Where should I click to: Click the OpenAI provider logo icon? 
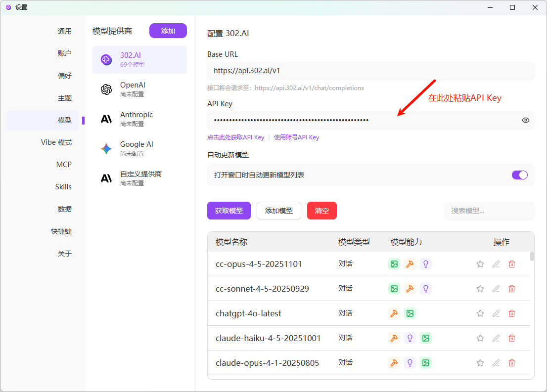coord(106,89)
